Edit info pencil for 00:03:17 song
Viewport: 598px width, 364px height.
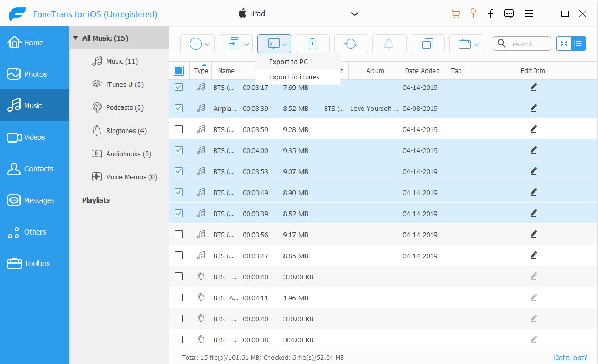[x=533, y=87]
